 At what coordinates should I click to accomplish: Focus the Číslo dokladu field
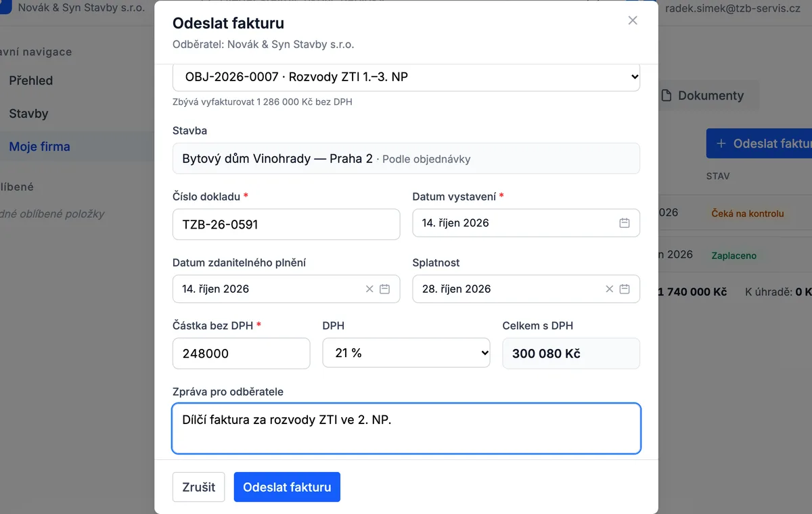(286, 225)
